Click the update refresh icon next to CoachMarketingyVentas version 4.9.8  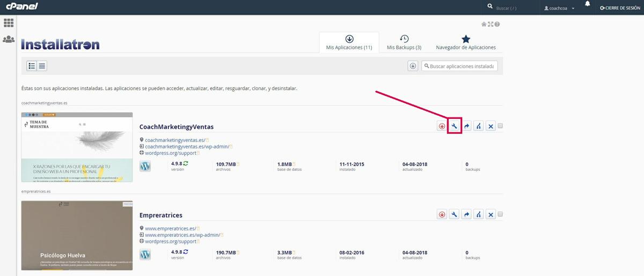coord(186,163)
